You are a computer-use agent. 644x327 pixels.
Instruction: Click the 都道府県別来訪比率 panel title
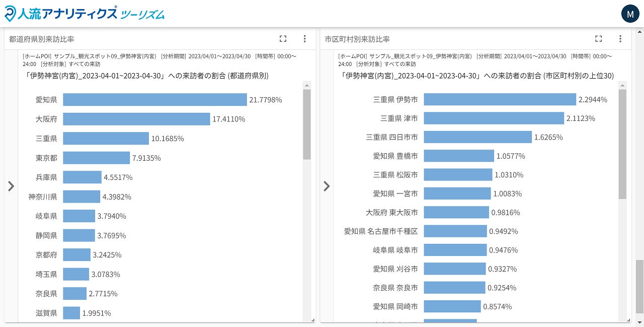(42, 39)
